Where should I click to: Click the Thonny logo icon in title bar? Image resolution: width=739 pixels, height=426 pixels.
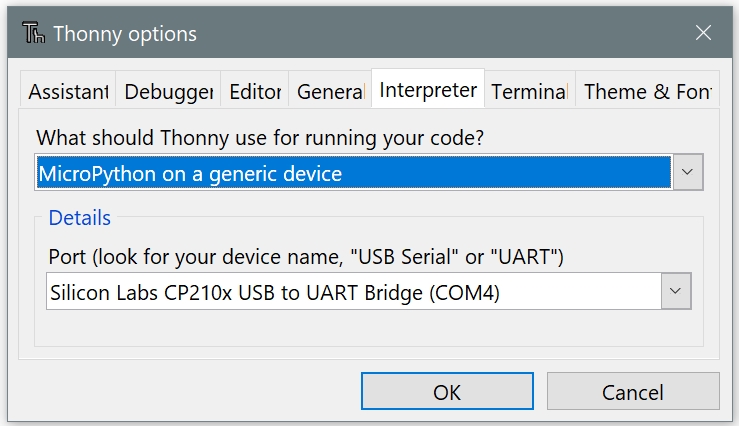pyautogui.click(x=33, y=33)
